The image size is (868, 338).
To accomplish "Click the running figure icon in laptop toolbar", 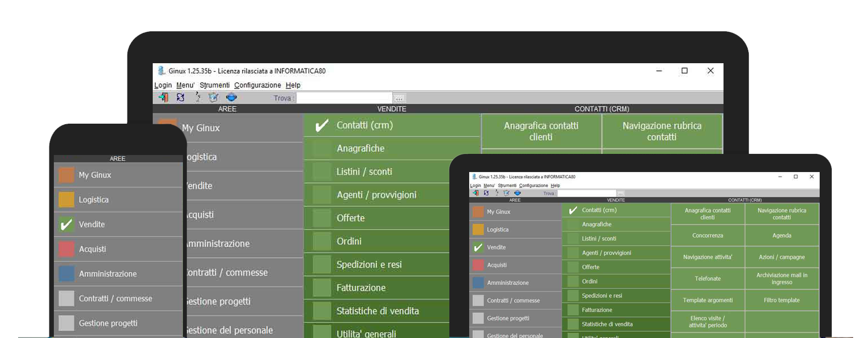I will [x=197, y=97].
